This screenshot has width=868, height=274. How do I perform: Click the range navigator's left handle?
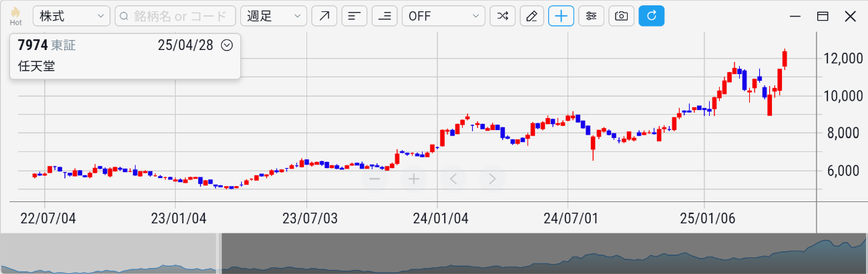point(219,253)
